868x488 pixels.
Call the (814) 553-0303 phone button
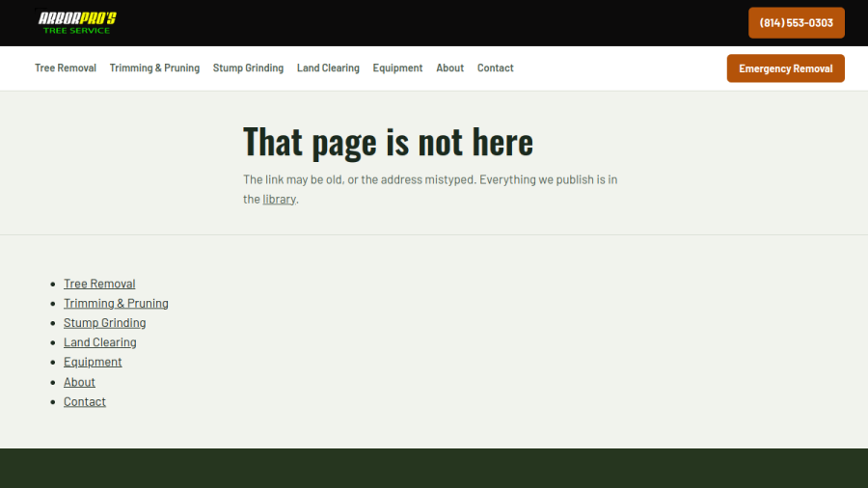(x=796, y=23)
